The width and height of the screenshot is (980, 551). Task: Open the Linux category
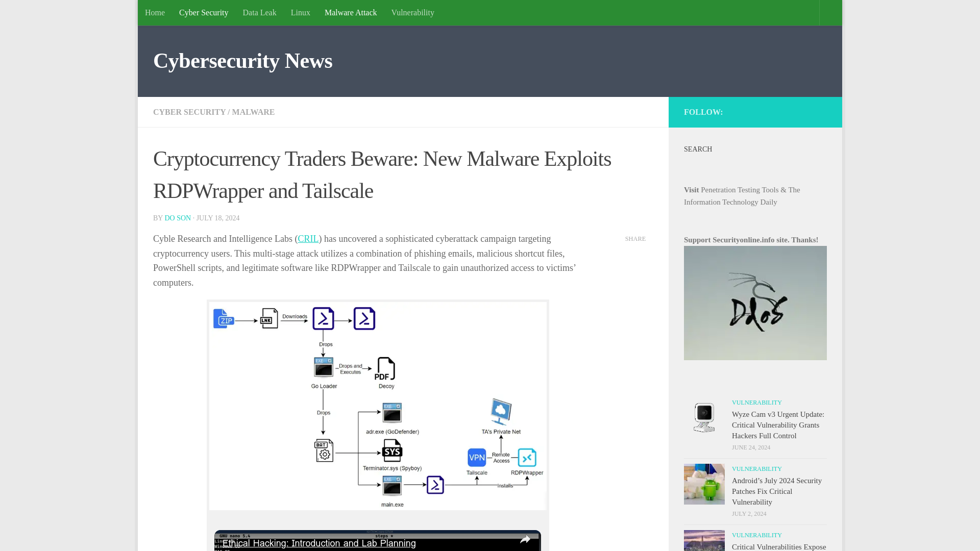tap(300, 13)
